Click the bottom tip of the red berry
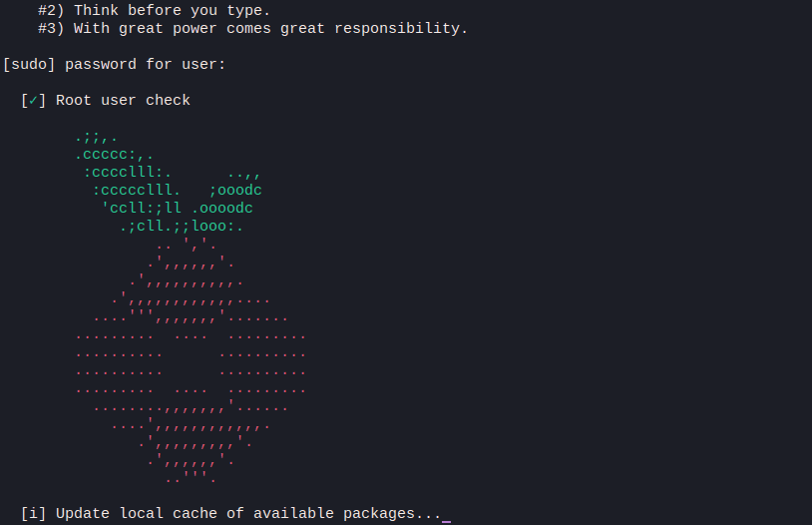Viewport: 812px width, 525px height. pyautogui.click(x=191, y=478)
